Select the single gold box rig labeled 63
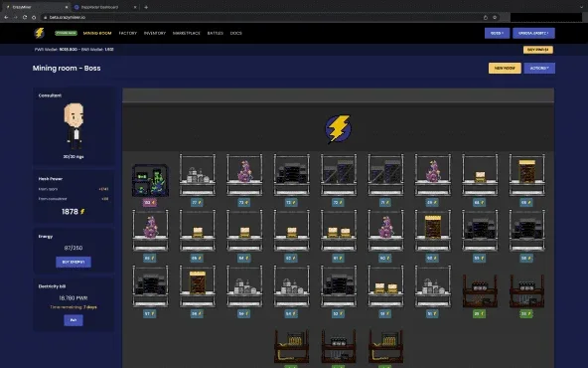Screen dimensions: 588x368 point(291,230)
